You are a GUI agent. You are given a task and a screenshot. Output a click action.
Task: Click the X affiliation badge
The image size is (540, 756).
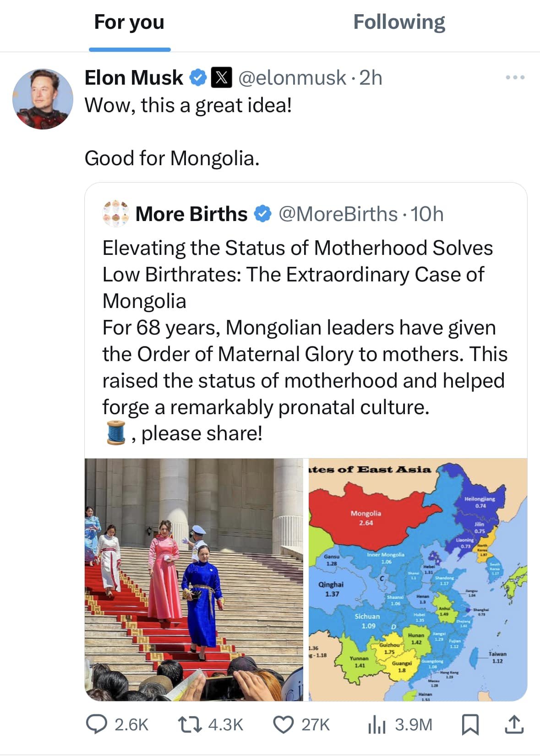221,78
